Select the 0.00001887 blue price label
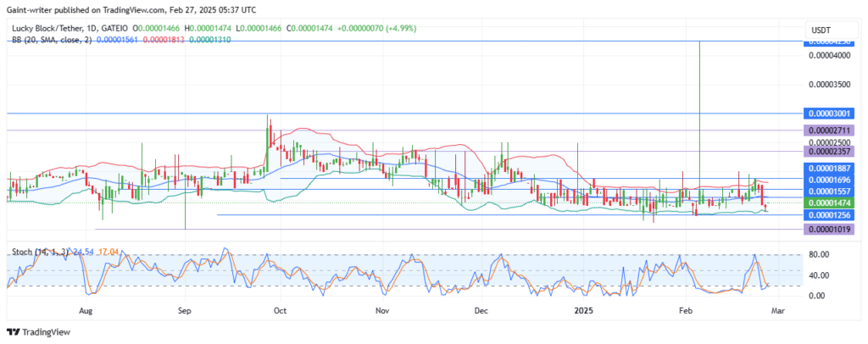 pyautogui.click(x=828, y=169)
